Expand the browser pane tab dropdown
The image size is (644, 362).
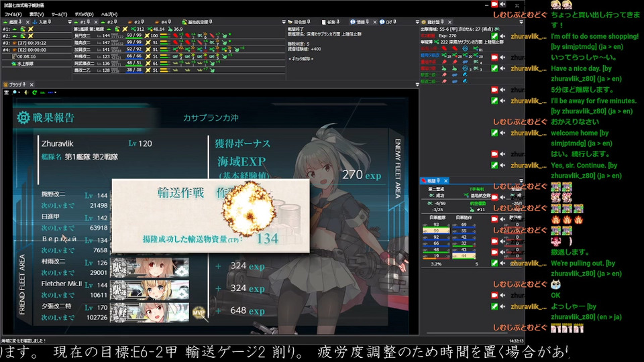(x=417, y=84)
